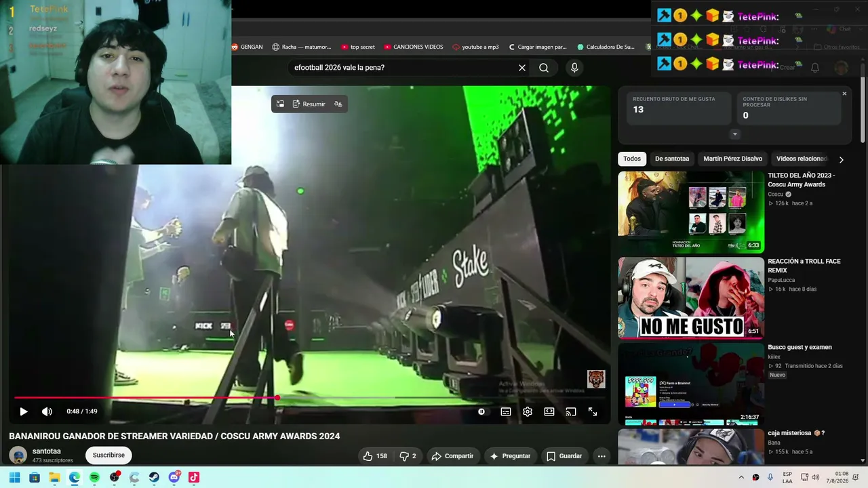Open TikTok from the taskbar
The image size is (868, 488).
pos(194,477)
